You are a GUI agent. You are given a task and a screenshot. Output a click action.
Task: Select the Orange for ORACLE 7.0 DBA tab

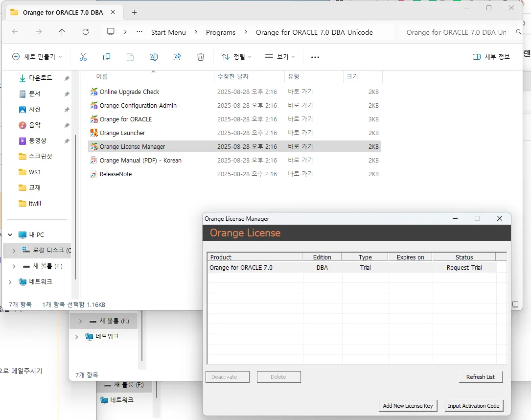(x=63, y=13)
